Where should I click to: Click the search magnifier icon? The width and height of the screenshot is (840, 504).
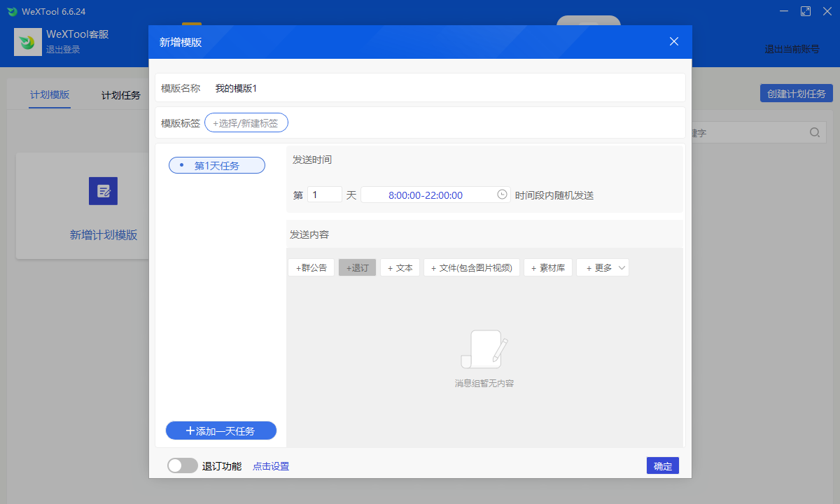coord(815,132)
